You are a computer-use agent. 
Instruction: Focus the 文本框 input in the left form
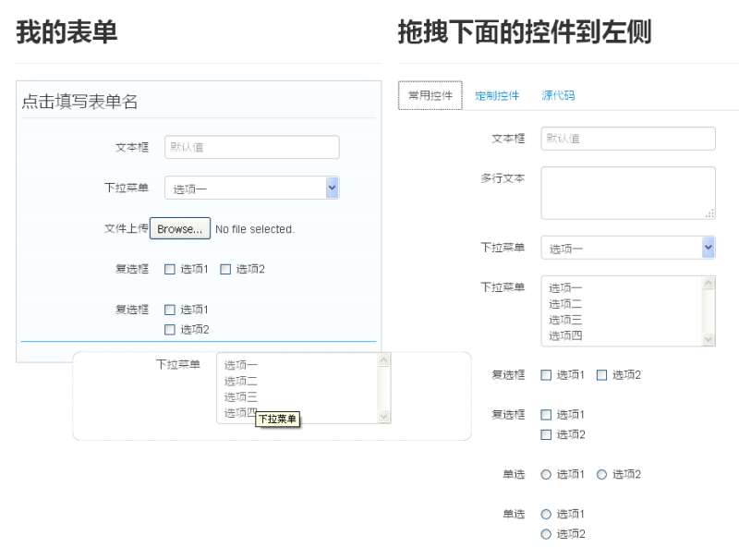251,148
